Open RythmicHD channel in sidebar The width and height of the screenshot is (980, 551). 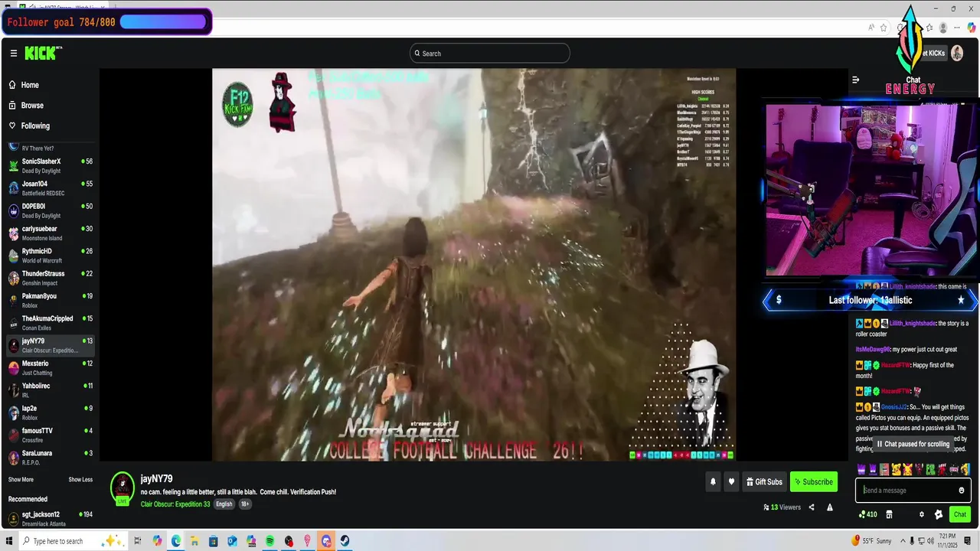[x=51, y=256]
